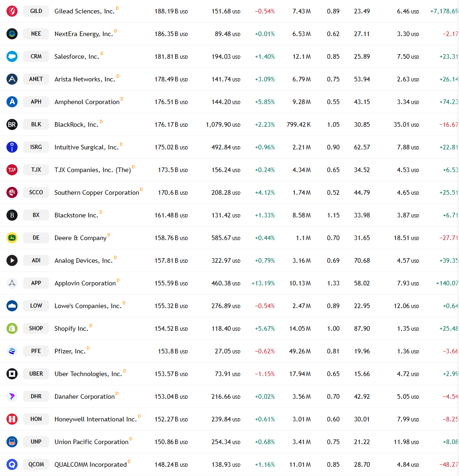
Task: Open Salesforce, Inc. company link
Action: pyautogui.click(x=77, y=57)
